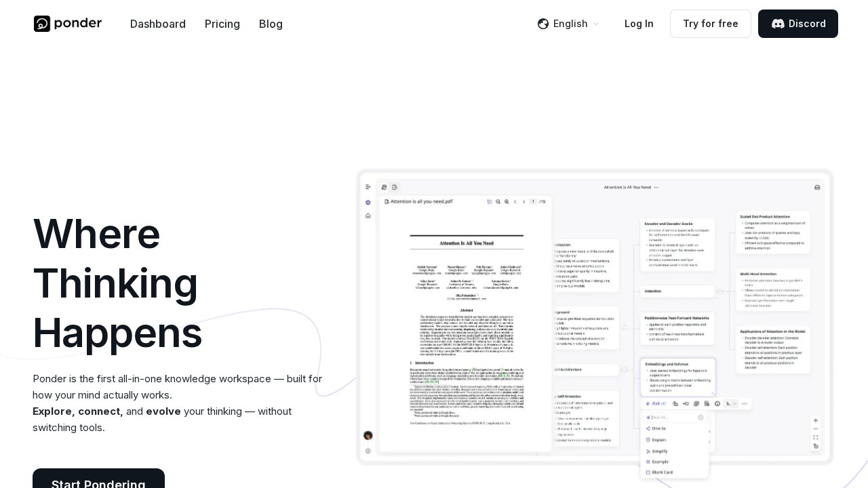Zoom in the PDF viewer
Screen dimensions: 868x488
pos(506,201)
